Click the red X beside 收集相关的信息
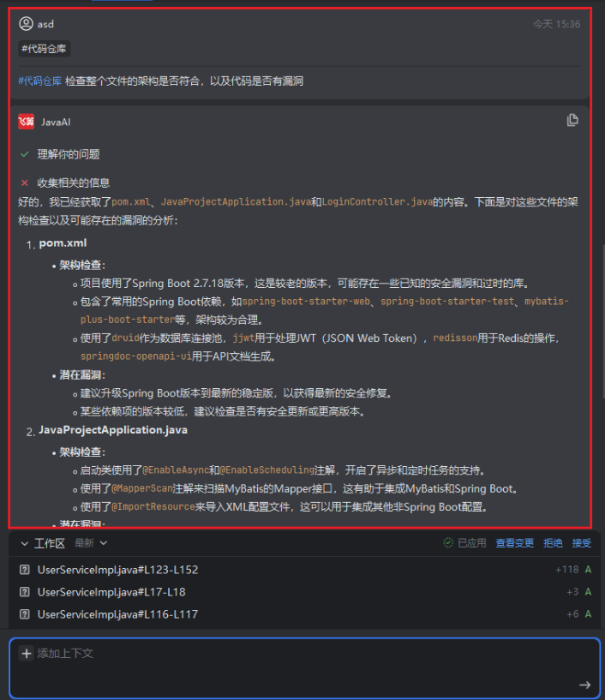This screenshot has width=605, height=700. (x=25, y=182)
